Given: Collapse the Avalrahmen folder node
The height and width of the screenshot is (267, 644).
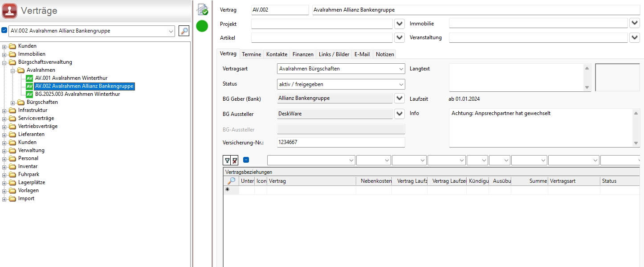Looking at the screenshot, I should (x=13, y=70).
